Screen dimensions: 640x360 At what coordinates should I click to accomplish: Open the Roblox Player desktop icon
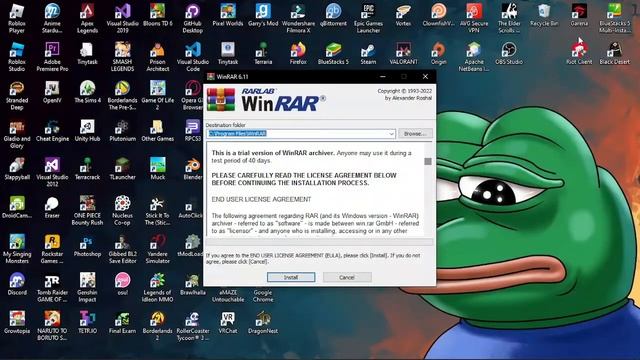pyautogui.click(x=17, y=18)
